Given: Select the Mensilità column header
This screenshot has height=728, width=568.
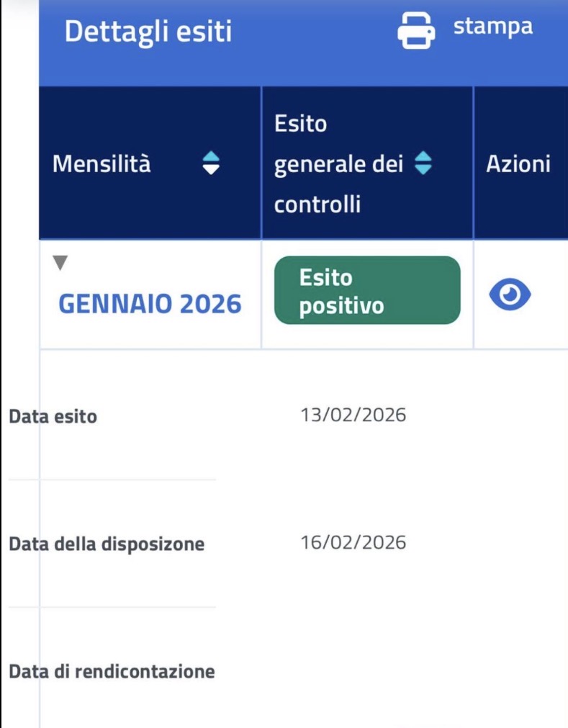Looking at the screenshot, I should [x=102, y=164].
